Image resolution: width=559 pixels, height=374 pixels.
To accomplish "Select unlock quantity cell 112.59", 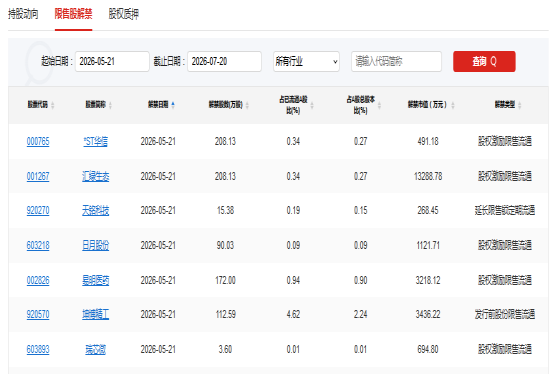I will 225,314.
